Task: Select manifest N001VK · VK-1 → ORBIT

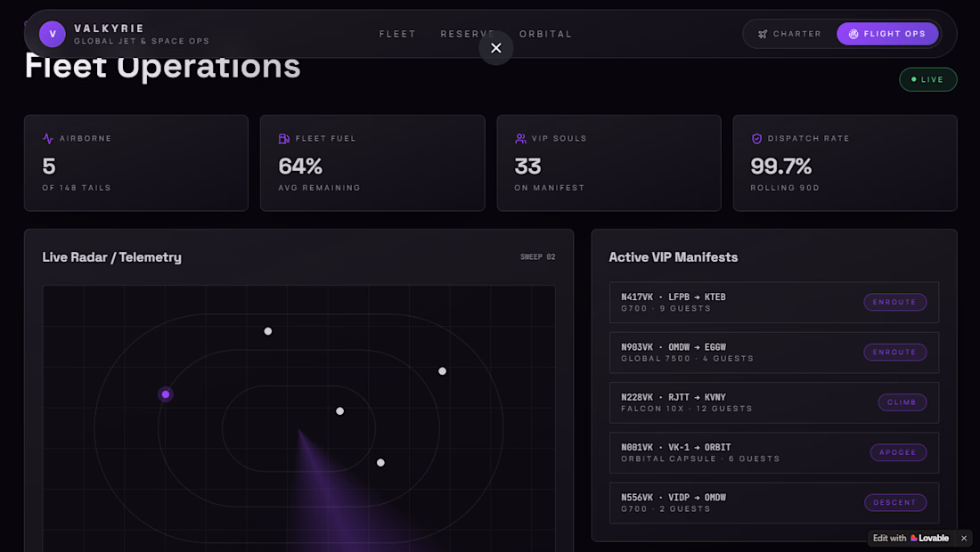Action: point(773,452)
